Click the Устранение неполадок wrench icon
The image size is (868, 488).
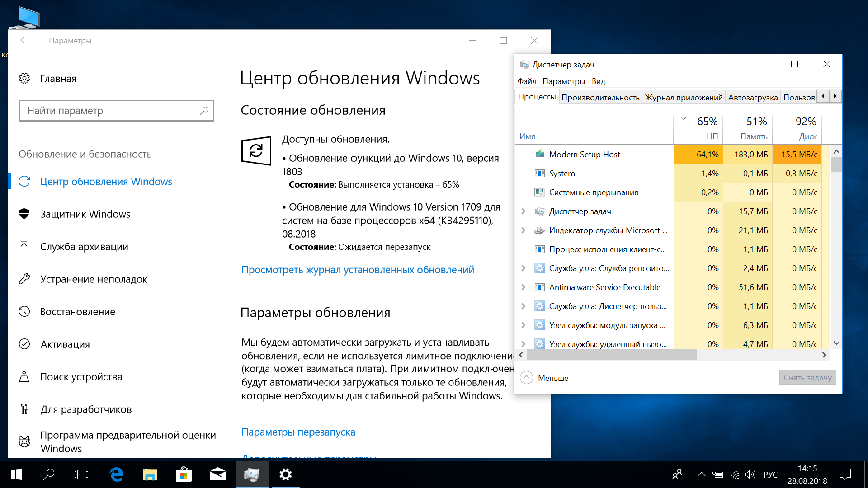point(24,279)
